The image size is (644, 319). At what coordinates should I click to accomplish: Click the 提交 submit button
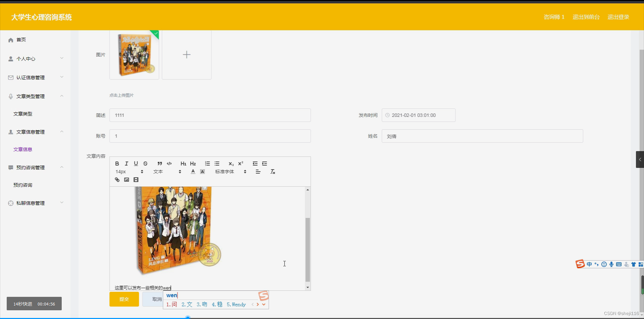point(124,299)
